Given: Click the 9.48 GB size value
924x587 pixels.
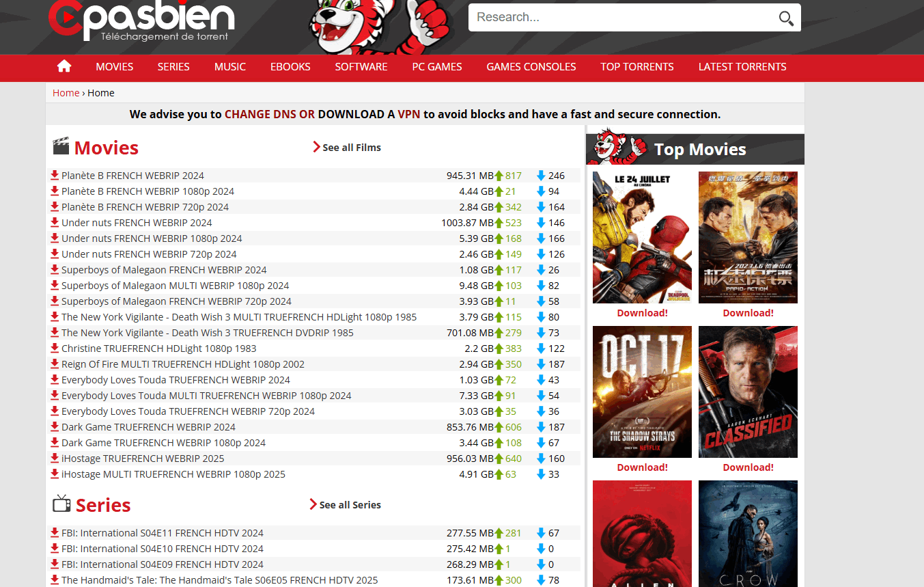Looking at the screenshot, I should coord(476,286).
